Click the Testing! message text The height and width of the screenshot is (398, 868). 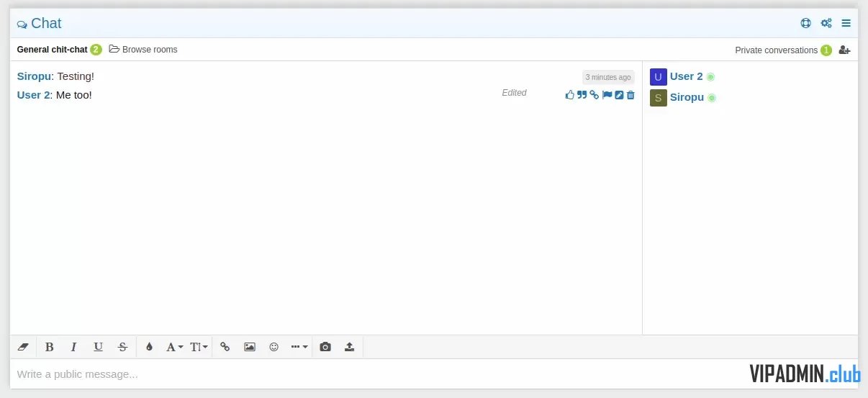click(76, 76)
